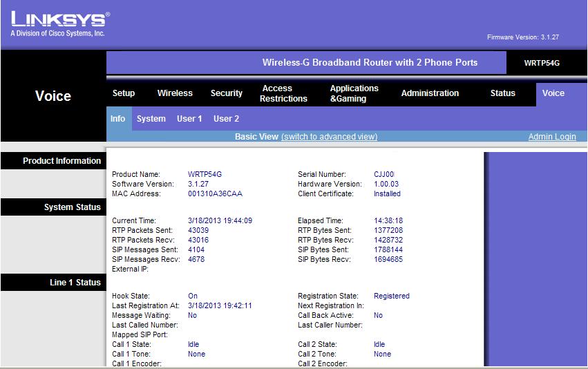Click the WRTP54G model label in header

[542, 63]
